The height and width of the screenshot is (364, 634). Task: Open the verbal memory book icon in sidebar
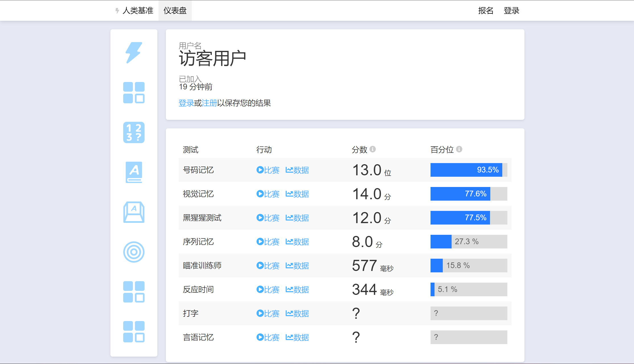pyautogui.click(x=134, y=172)
